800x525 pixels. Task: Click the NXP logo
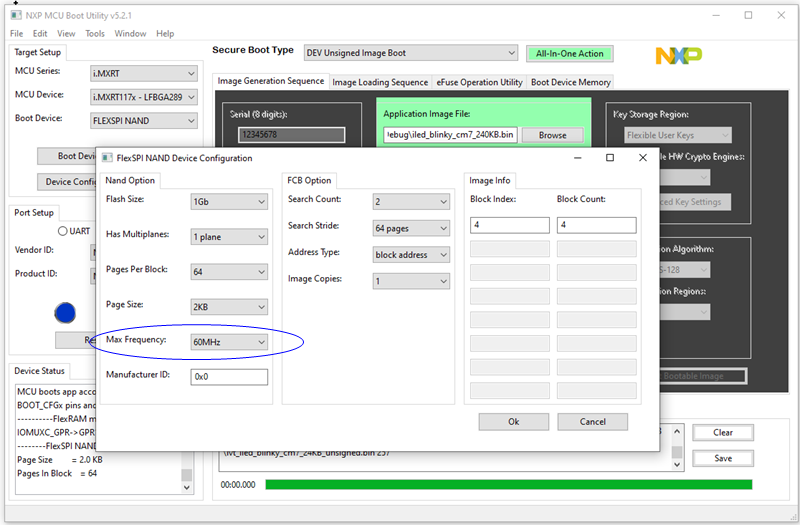point(679,56)
